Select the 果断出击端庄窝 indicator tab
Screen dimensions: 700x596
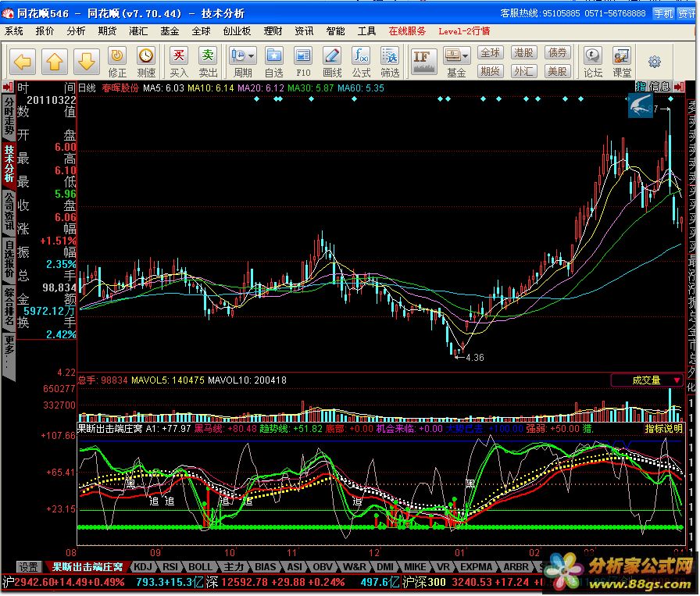87,567
